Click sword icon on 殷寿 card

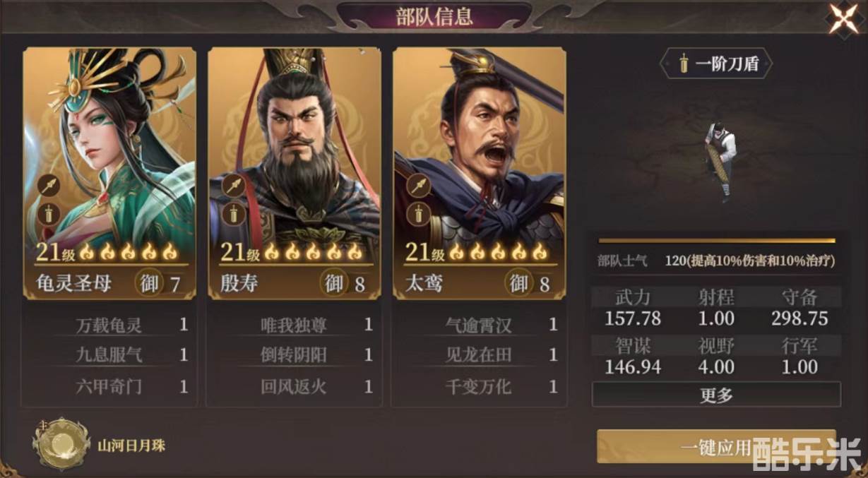coord(233,213)
